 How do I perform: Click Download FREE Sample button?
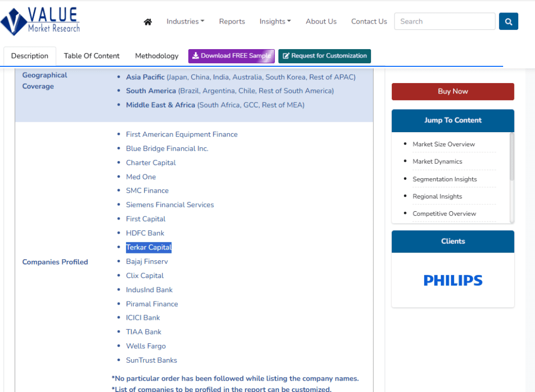coord(231,56)
